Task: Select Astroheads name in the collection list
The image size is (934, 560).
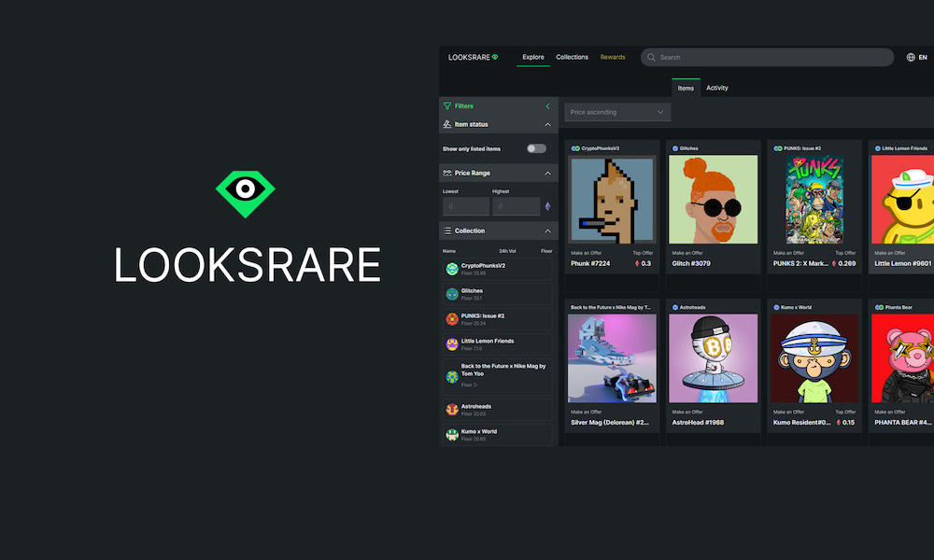Action: [x=476, y=406]
